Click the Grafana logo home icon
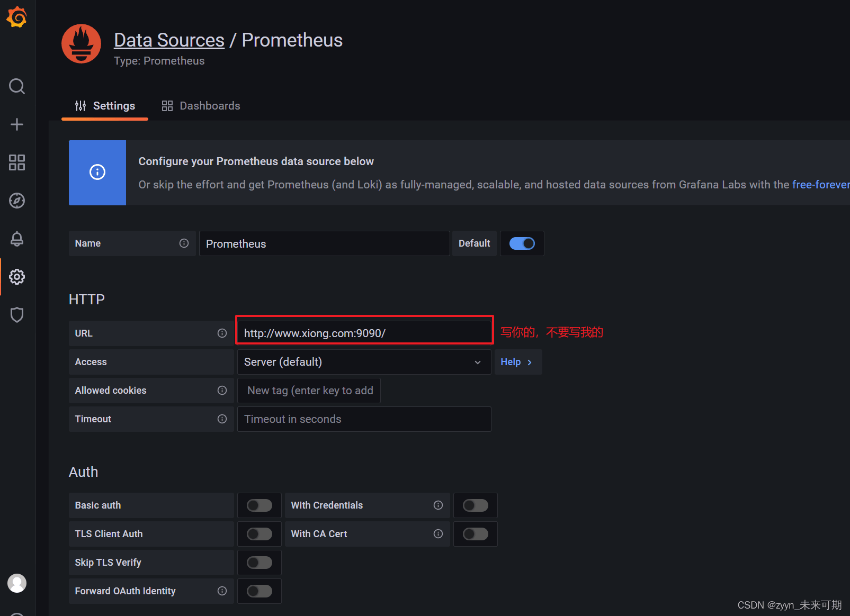Viewport: 850px width, 616px height. [x=17, y=17]
